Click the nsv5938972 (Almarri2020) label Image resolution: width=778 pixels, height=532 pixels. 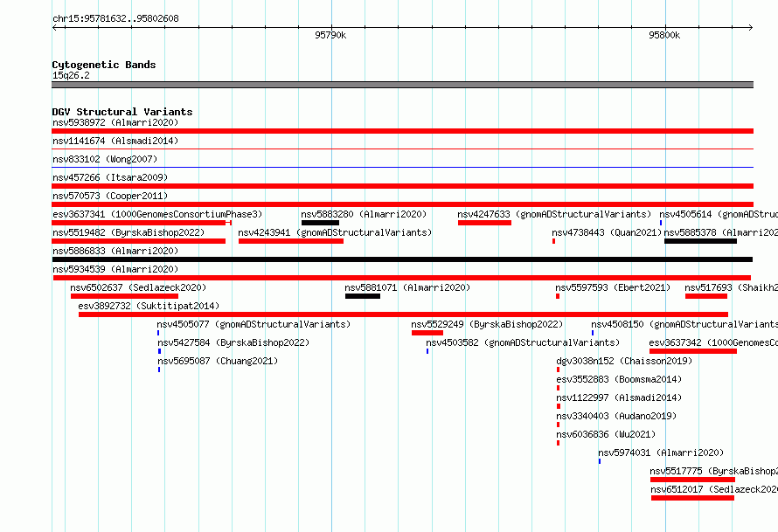(115, 122)
